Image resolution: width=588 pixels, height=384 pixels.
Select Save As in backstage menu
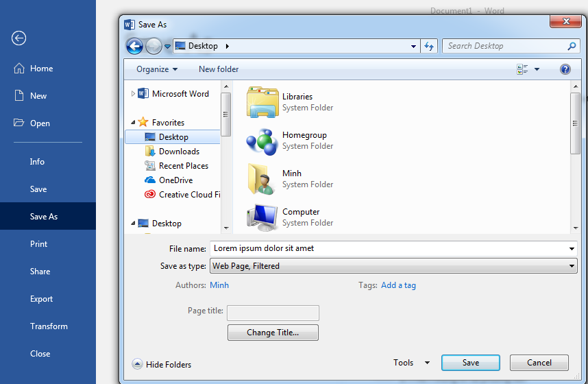click(44, 216)
